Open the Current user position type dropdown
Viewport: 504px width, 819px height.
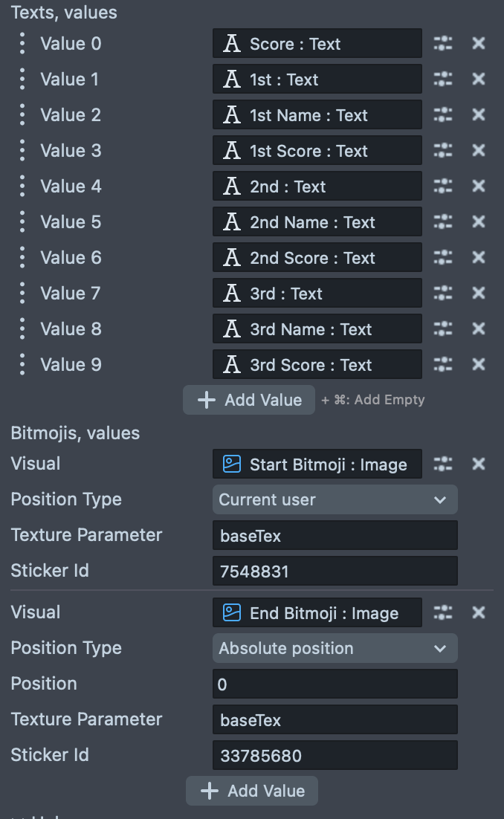(x=335, y=500)
